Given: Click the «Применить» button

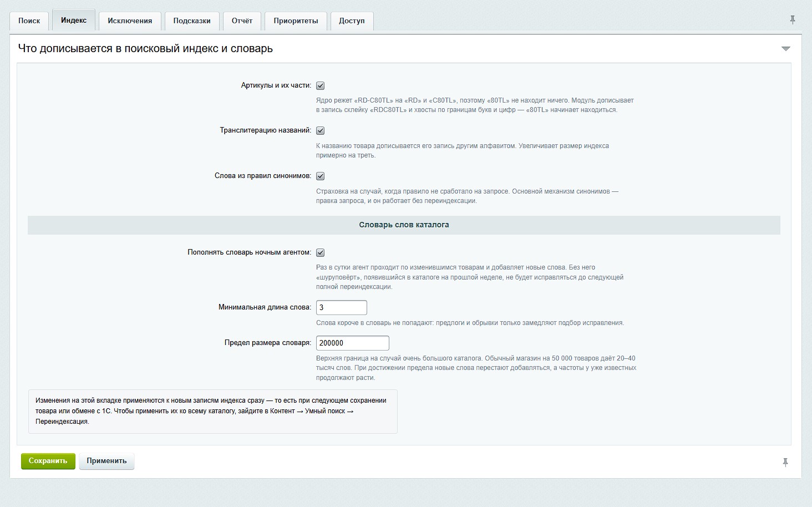Looking at the screenshot, I should coord(106,461).
